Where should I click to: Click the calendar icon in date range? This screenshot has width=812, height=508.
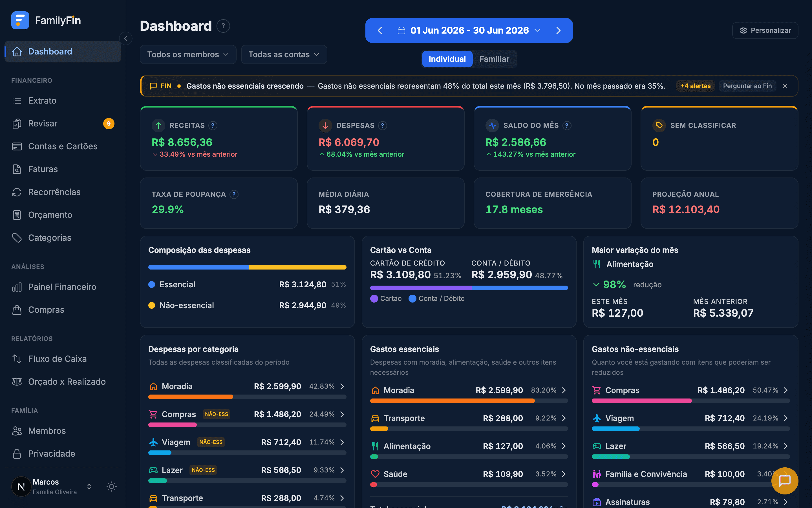[401, 30]
